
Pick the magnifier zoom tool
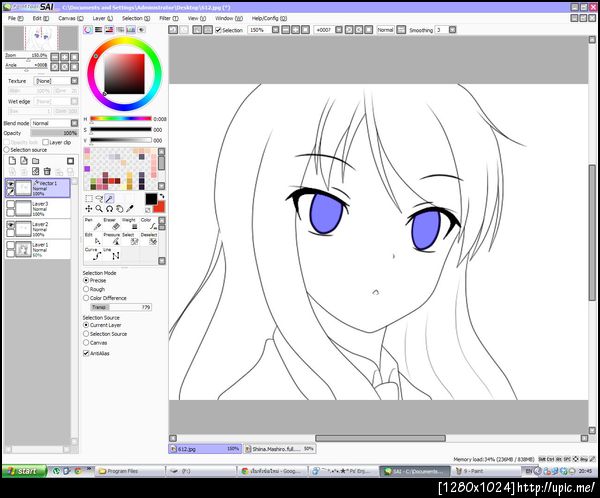click(99, 209)
